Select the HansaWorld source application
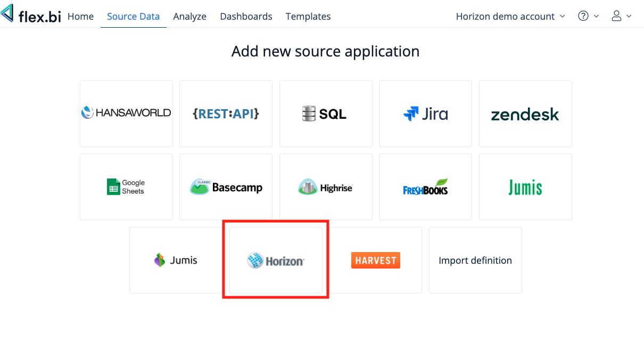The image size is (644, 341). [x=126, y=113]
